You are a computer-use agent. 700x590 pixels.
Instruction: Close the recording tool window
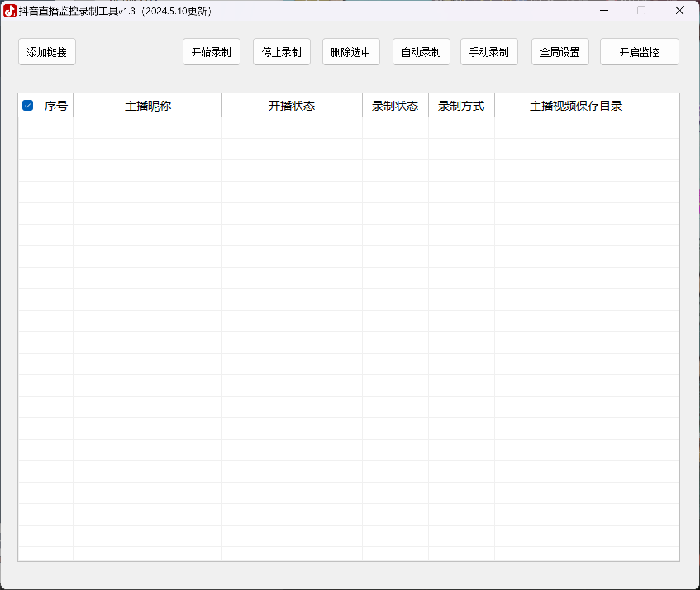coord(680,11)
